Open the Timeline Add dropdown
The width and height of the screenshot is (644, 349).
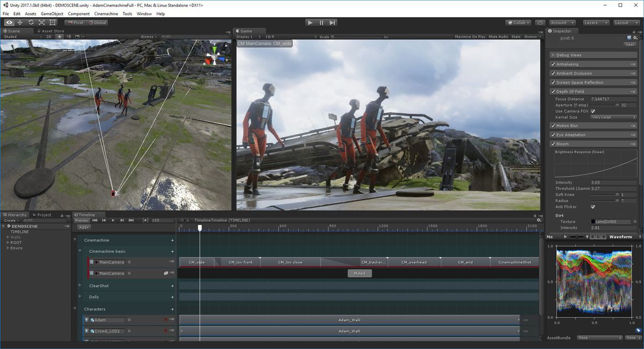(84, 227)
